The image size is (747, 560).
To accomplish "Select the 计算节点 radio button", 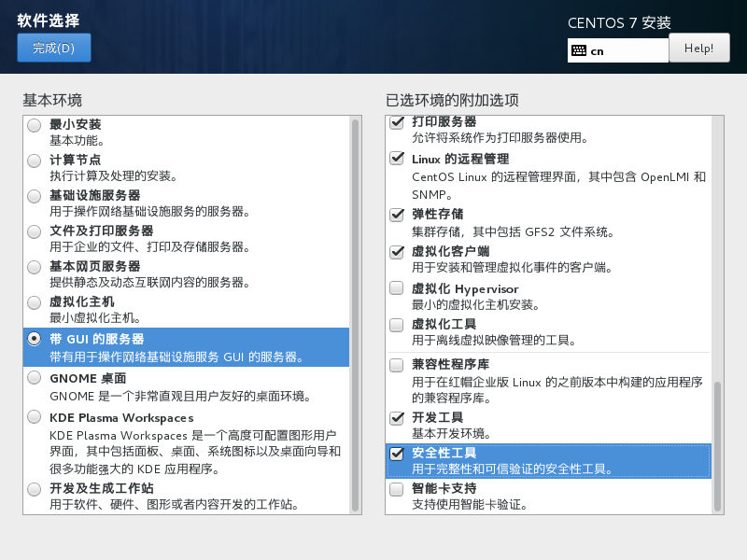I will 34,161.
